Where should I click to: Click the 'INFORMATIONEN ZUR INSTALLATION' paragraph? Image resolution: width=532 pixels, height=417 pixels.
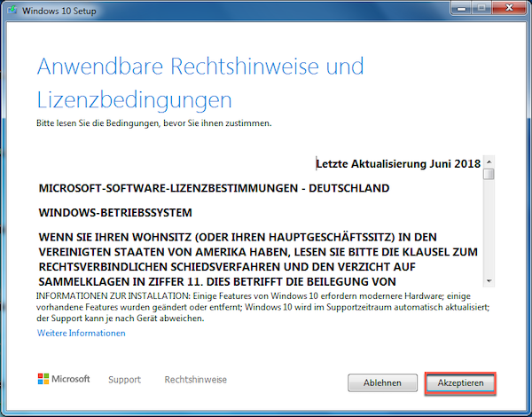click(x=263, y=307)
